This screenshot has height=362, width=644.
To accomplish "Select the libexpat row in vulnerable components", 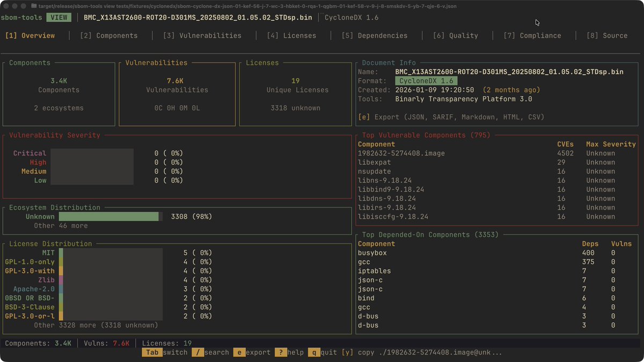I will pyautogui.click(x=497, y=162).
